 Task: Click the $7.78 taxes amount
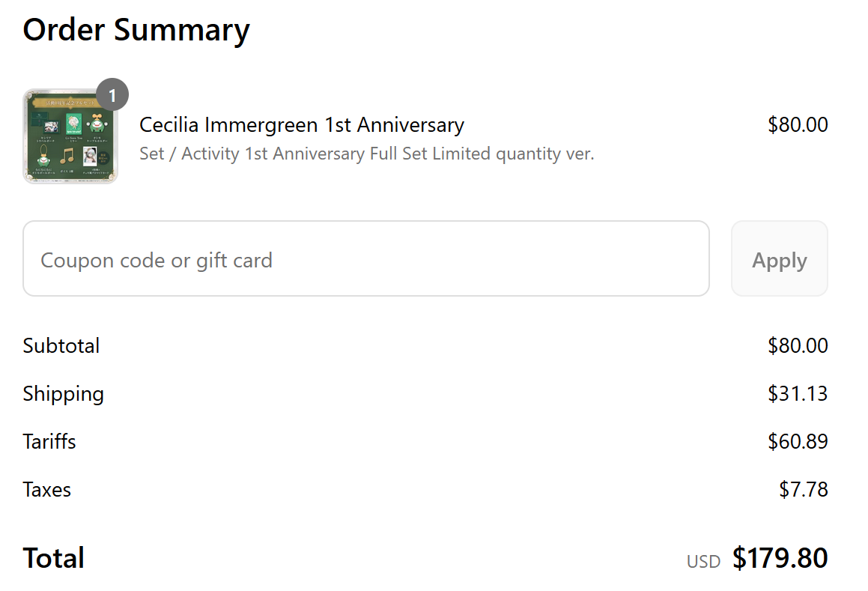(803, 489)
